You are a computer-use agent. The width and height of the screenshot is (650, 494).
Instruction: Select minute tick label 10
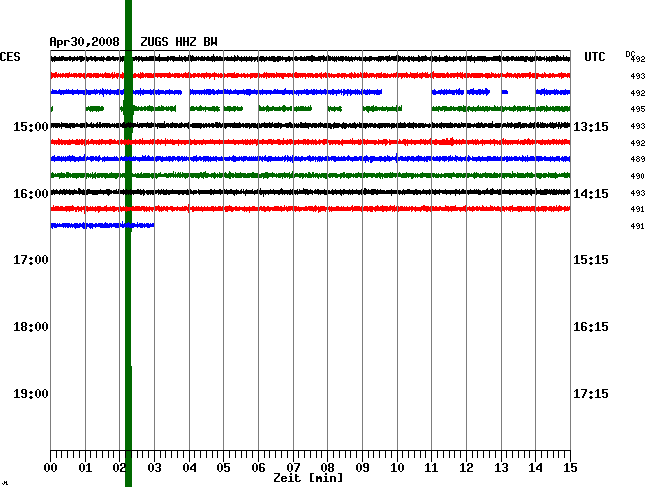tap(397, 468)
